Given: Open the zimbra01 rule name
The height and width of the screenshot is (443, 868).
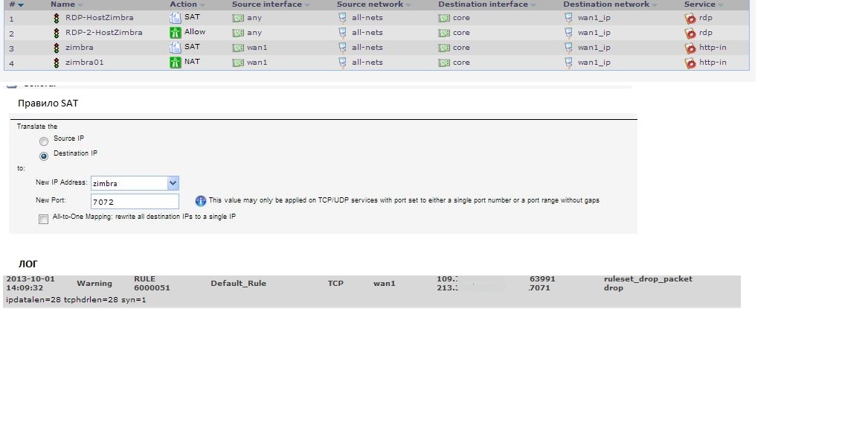Looking at the screenshot, I should 85,63.
